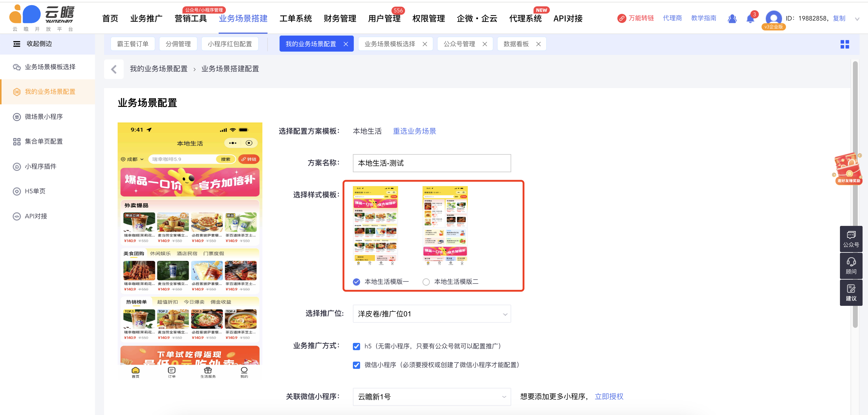This screenshot has height=415, width=868.
Task: Click the 收起侧边 collapse sidebar icon
Action: point(17,44)
